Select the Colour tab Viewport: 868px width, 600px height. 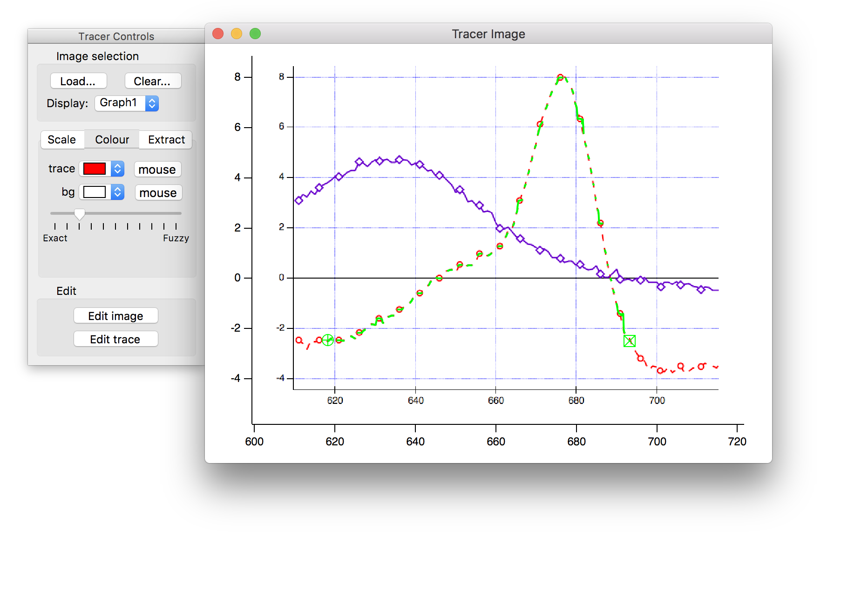[112, 140]
